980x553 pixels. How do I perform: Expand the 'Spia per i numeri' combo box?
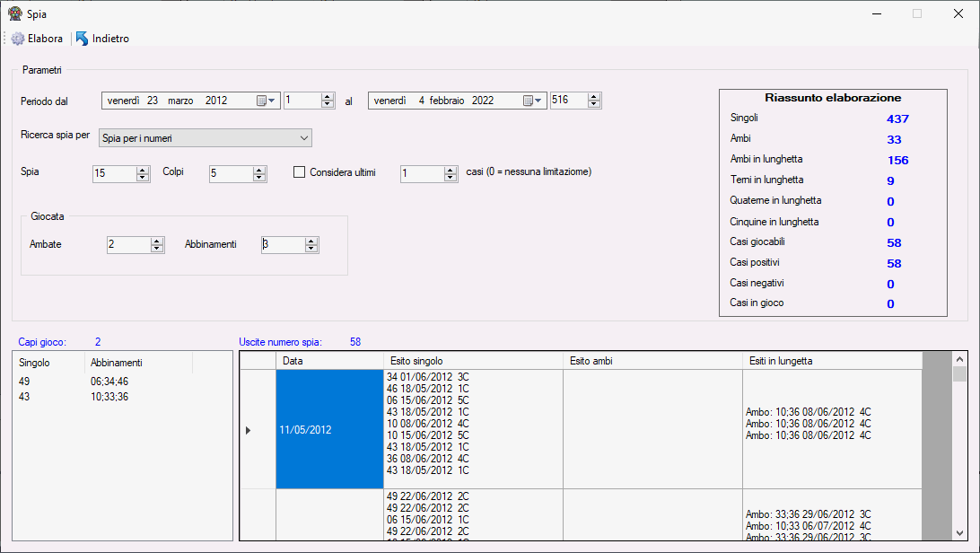[x=303, y=138]
